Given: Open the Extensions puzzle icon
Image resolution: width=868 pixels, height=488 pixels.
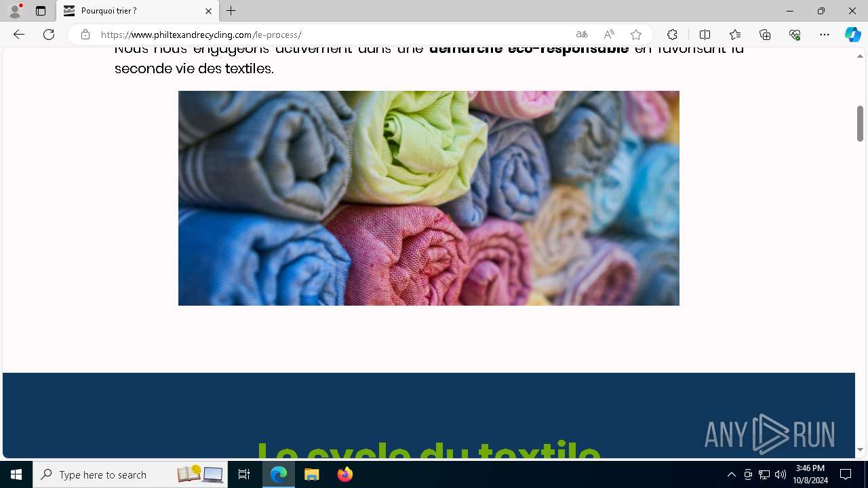Looking at the screenshot, I should pyautogui.click(x=672, y=35).
